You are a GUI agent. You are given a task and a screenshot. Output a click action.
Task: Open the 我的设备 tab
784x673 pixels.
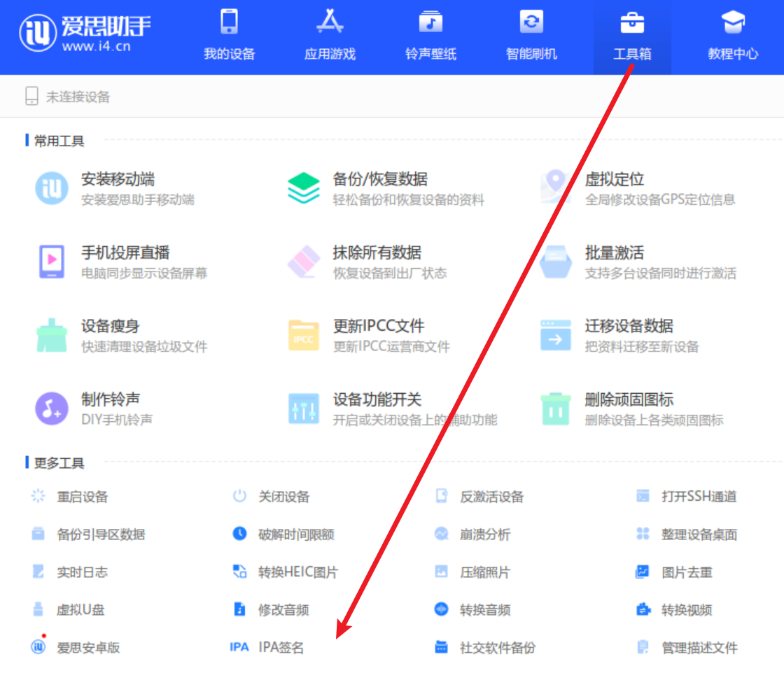pos(230,36)
